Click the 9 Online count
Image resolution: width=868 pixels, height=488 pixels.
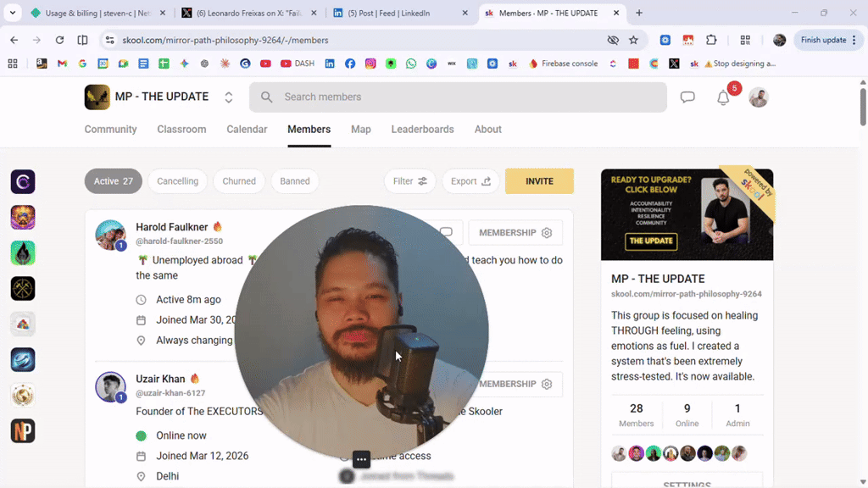pyautogui.click(x=687, y=415)
